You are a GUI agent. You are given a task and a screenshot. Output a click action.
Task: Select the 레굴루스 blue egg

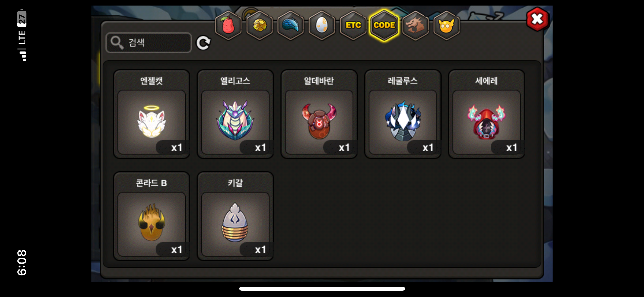(x=403, y=114)
